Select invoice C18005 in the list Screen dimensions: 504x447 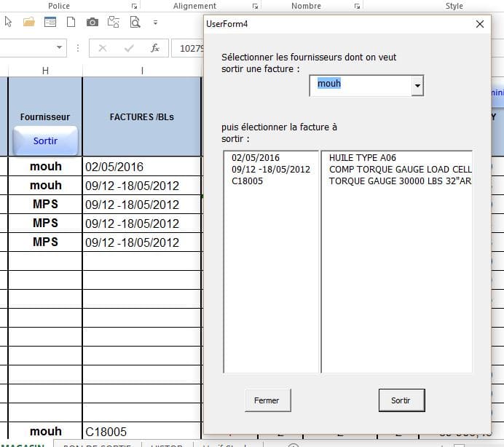(247, 181)
